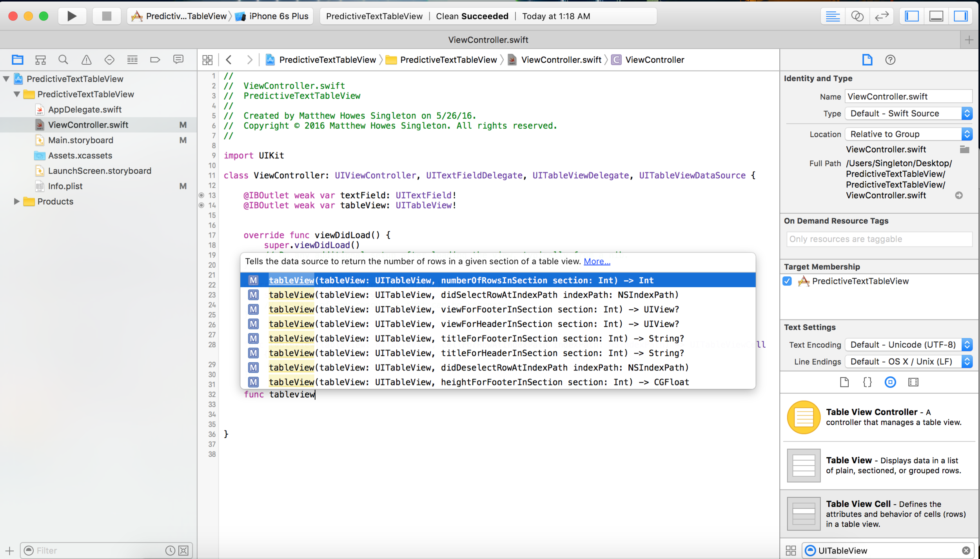
Task: Open the File Template library
Action: (x=844, y=382)
